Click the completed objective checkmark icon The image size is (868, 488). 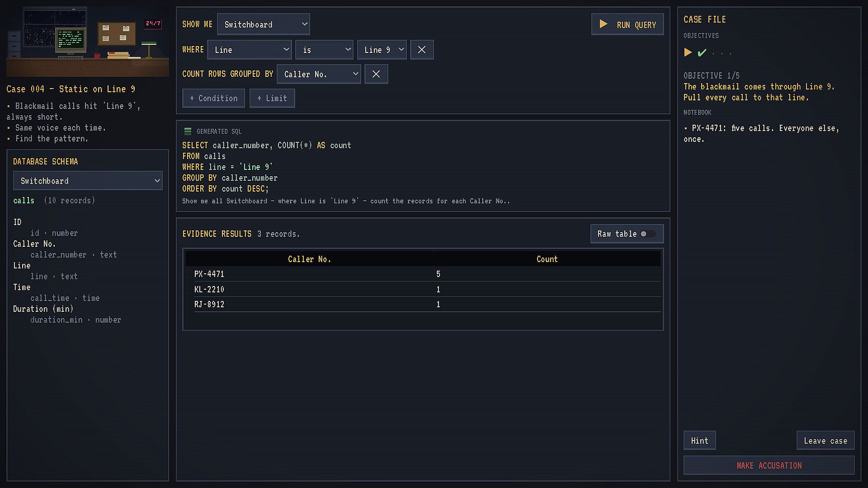[x=702, y=53]
